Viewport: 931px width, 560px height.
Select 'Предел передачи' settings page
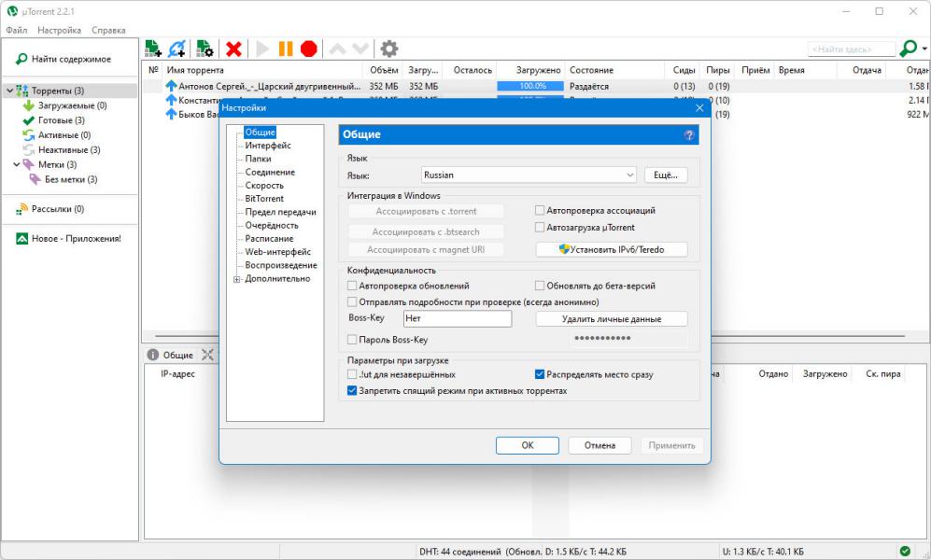coord(280,212)
